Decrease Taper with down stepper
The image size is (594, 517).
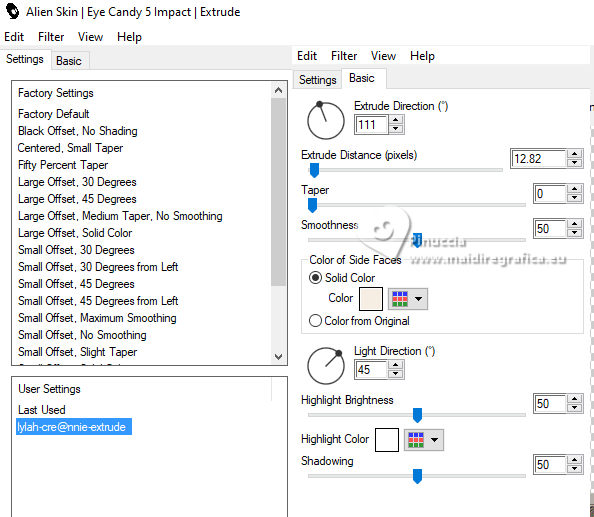click(x=575, y=198)
